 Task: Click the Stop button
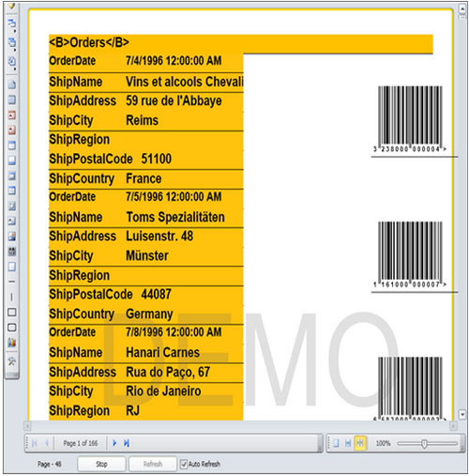(x=101, y=464)
